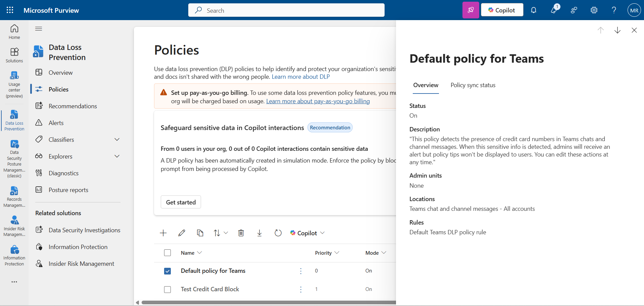Click the duplicate policy icon
Screen dimensions: 644x306
tap(200, 233)
